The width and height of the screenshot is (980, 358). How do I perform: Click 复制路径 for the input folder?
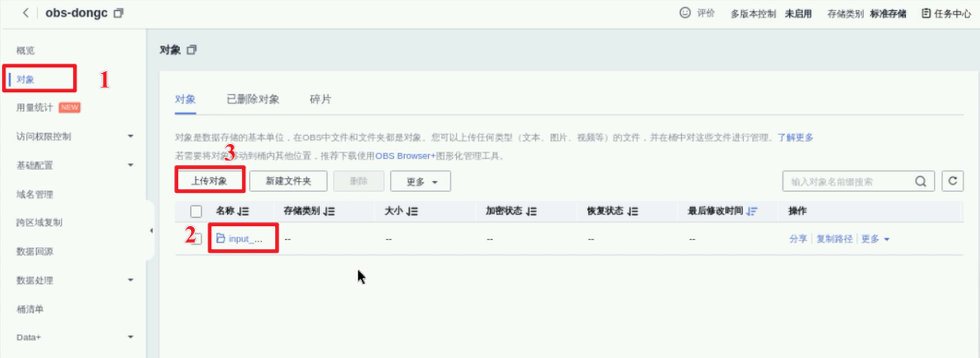(834, 239)
